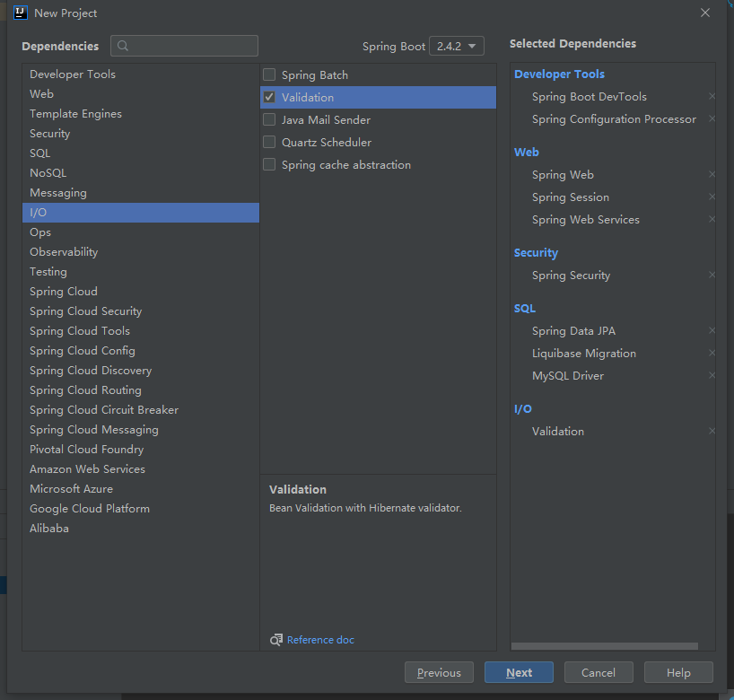Click the IntelliJ IDEA logo icon
734x700 pixels.
[x=21, y=13]
